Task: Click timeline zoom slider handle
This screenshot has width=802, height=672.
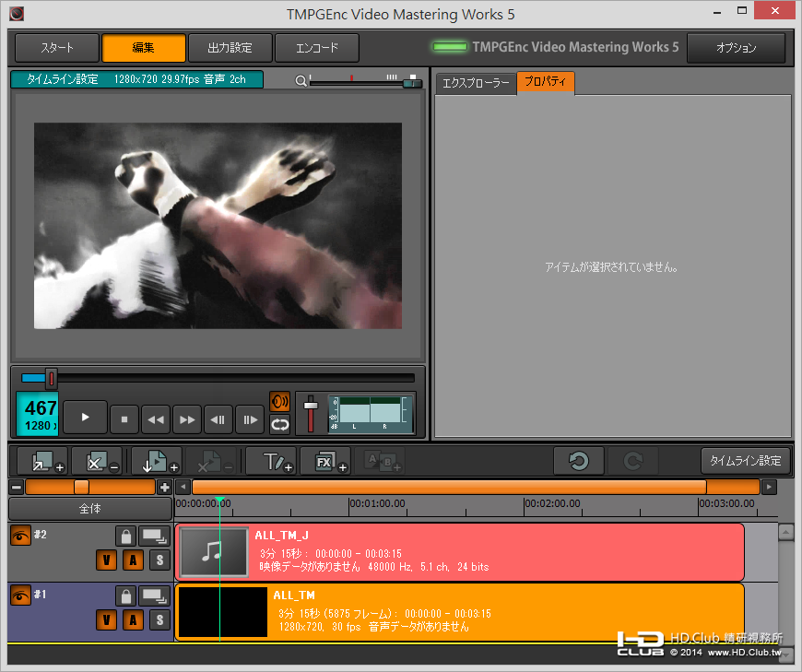Action: click(x=82, y=487)
